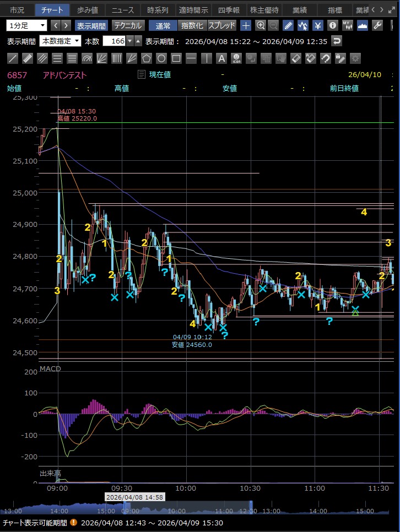Image resolution: width=400 pixels, height=532 pixels.
Task: Select the rectangle drawing tool
Action: pyautogui.click(x=176, y=58)
